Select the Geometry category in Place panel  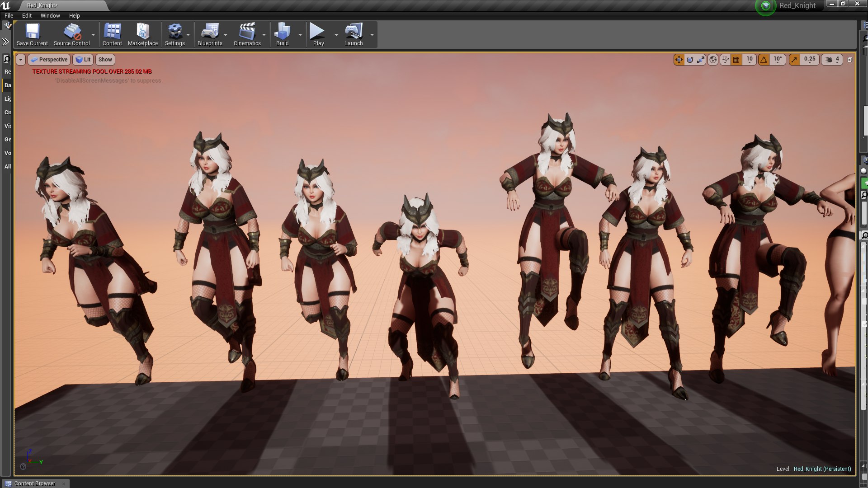pos(7,140)
